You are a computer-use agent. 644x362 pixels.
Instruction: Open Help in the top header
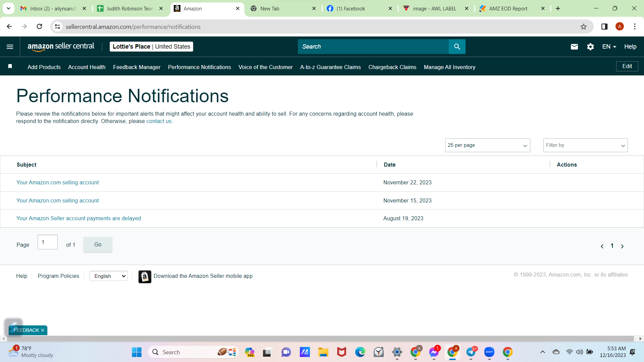pos(630,47)
